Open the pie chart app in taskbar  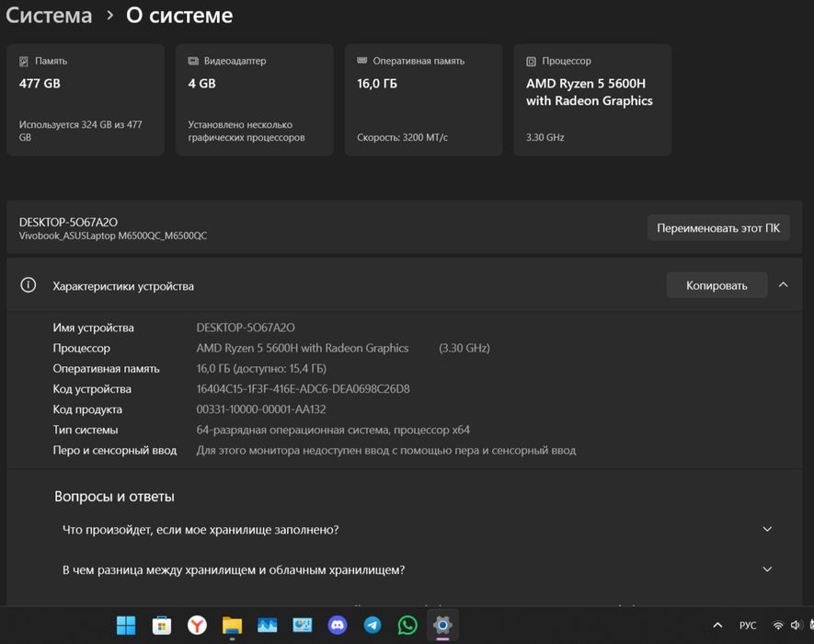302,626
